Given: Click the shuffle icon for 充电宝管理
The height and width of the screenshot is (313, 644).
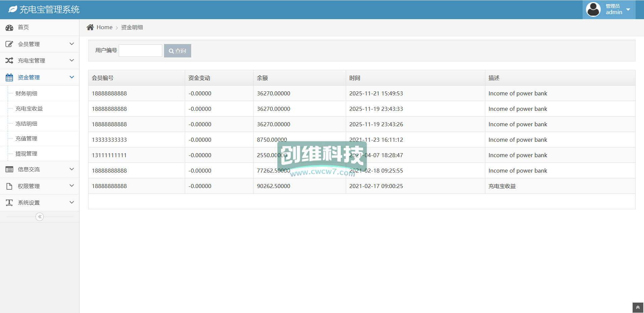Looking at the screenshot, I should (x=9, y=60).
